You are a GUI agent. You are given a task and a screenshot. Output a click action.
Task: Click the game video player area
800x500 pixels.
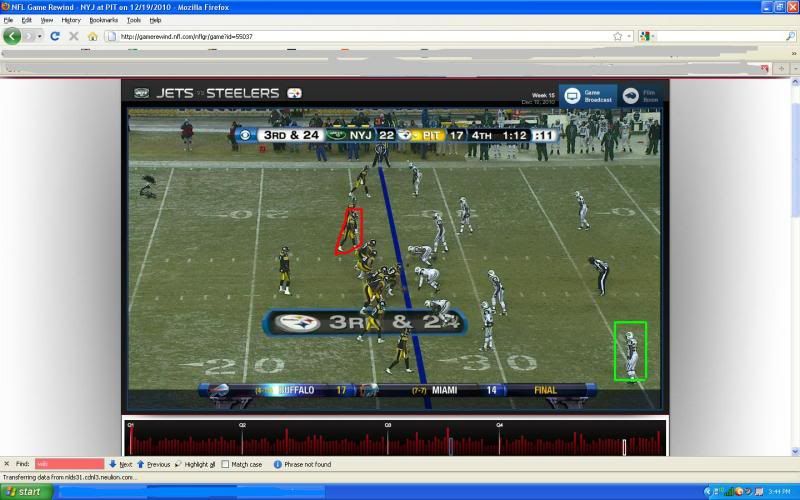394,258
